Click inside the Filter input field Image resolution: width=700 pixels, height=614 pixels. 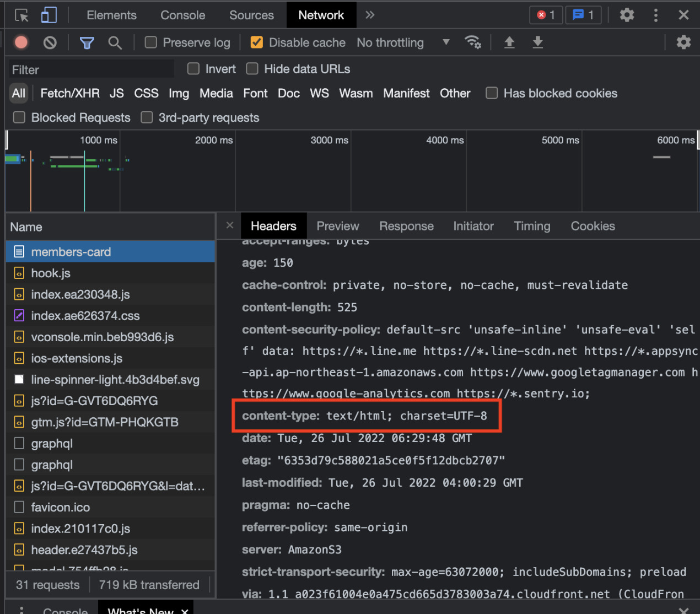(91, 69)
